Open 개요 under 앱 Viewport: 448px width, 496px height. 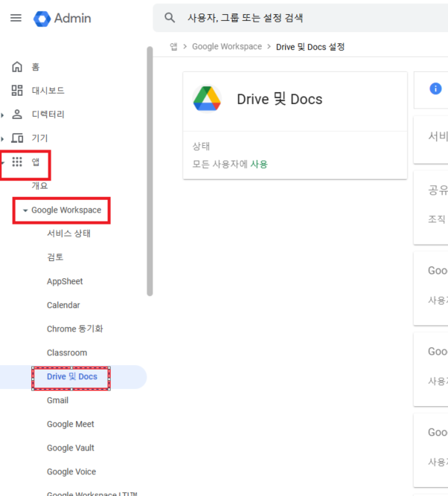tap(39, 185)
